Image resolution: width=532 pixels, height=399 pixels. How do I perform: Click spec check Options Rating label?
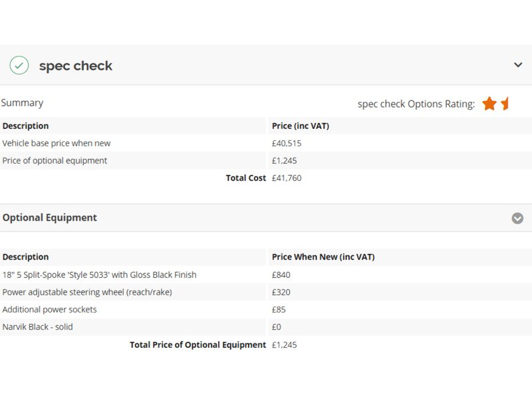[x=416, y=104]
